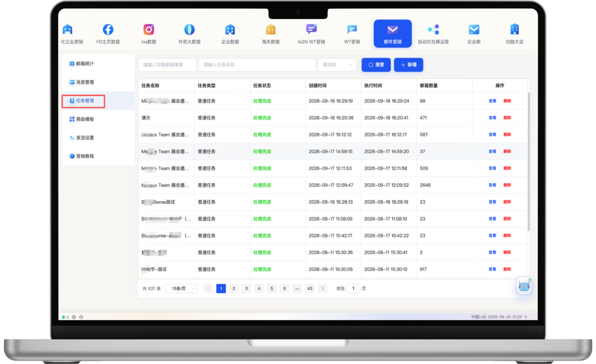596x364 pixels.
Task: Open the 化企业营销 icon
Action: tap(68, 30)
